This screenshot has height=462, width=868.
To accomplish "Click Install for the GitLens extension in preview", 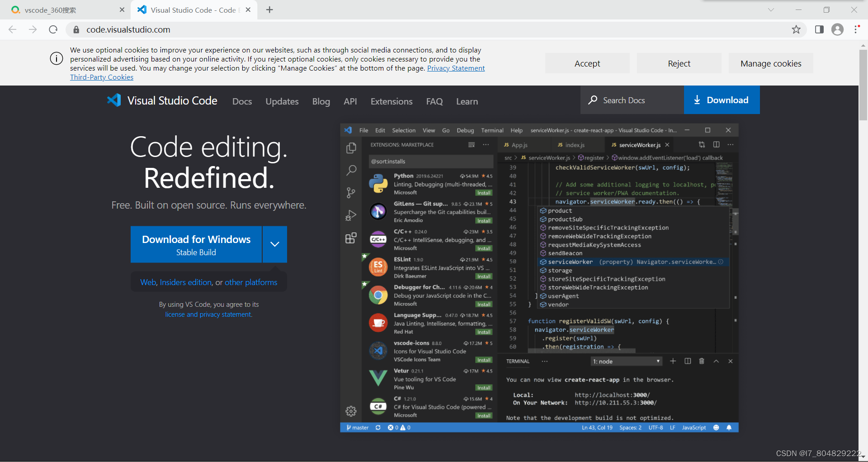I will click(x=484, y=221).
